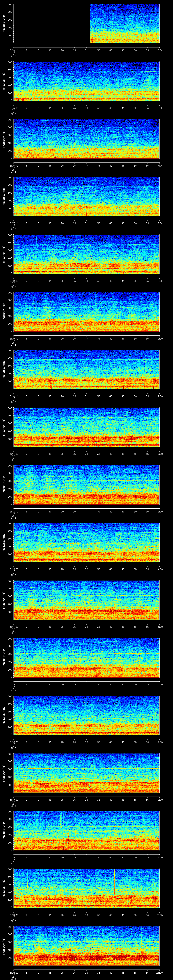Click the spectrogram plot beginning at 5:15:00
Viewport: 173px width, 980px height.
(87, 658)
